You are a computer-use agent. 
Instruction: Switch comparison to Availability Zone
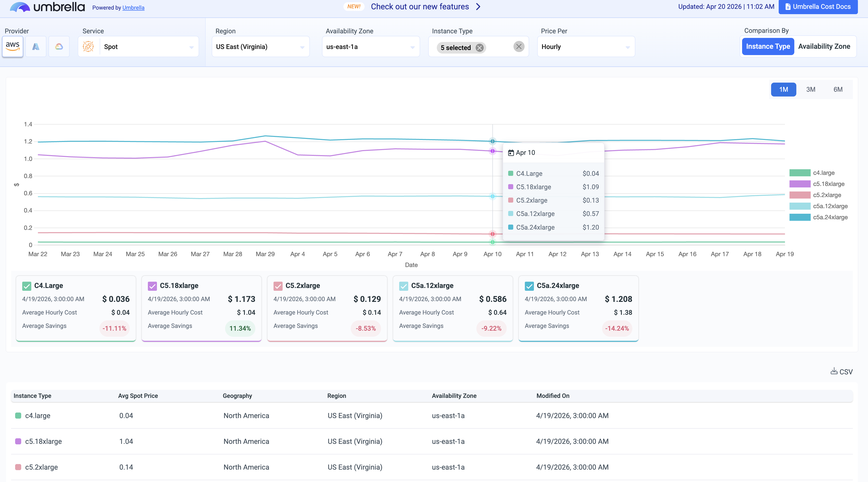[824, 46]
